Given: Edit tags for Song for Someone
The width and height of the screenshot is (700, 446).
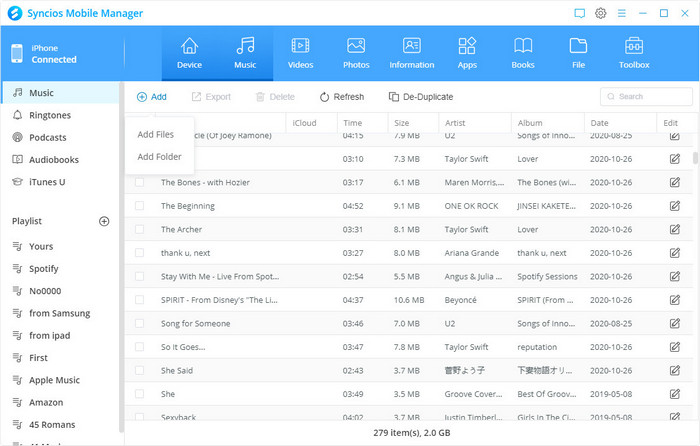Looking at the screenshot, I should click(x=675, y=323).
